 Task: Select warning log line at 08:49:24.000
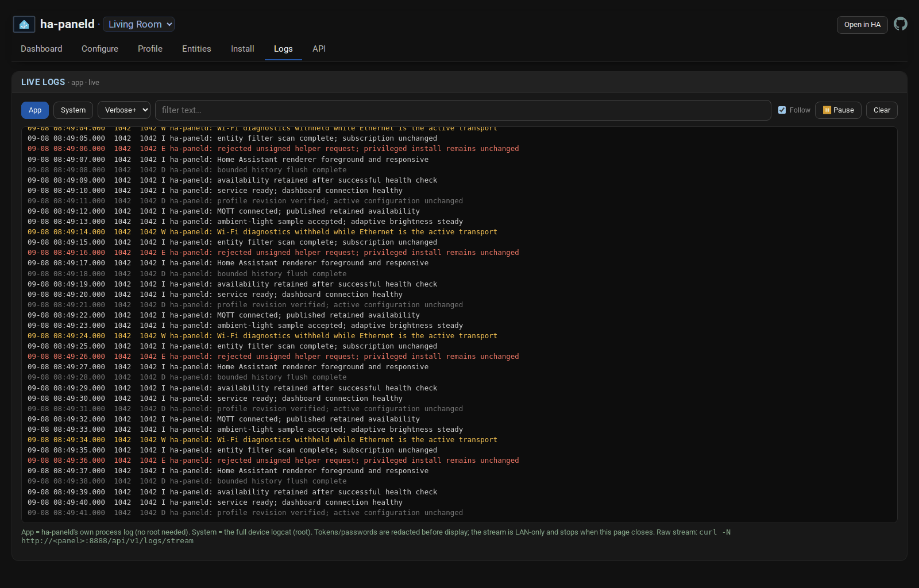[x=262, y=336]
